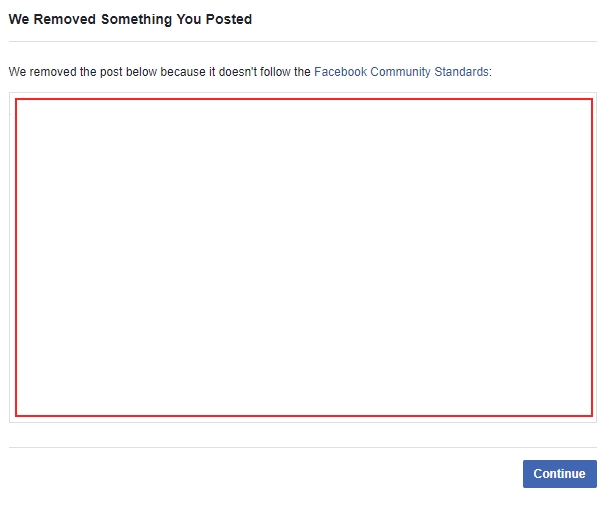Click the Continue button
Image resolution: width=615 pixels, height=505 pixels.
tap(560, 474)
